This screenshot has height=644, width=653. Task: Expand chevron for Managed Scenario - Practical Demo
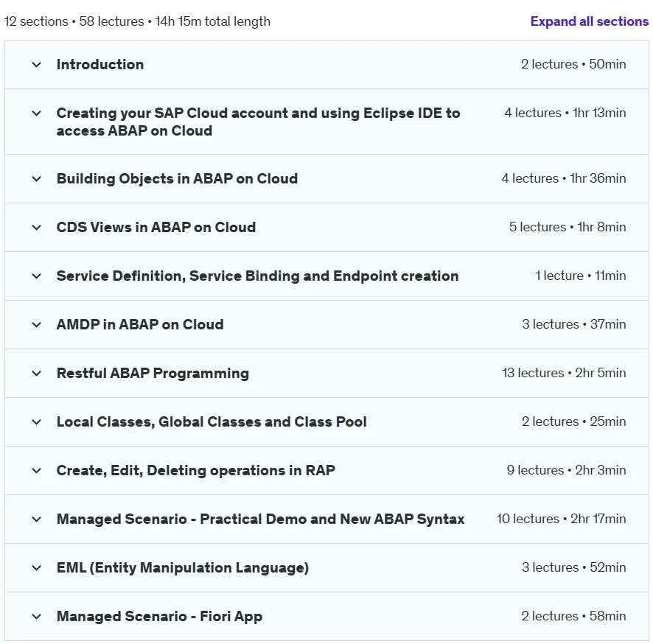37,519
